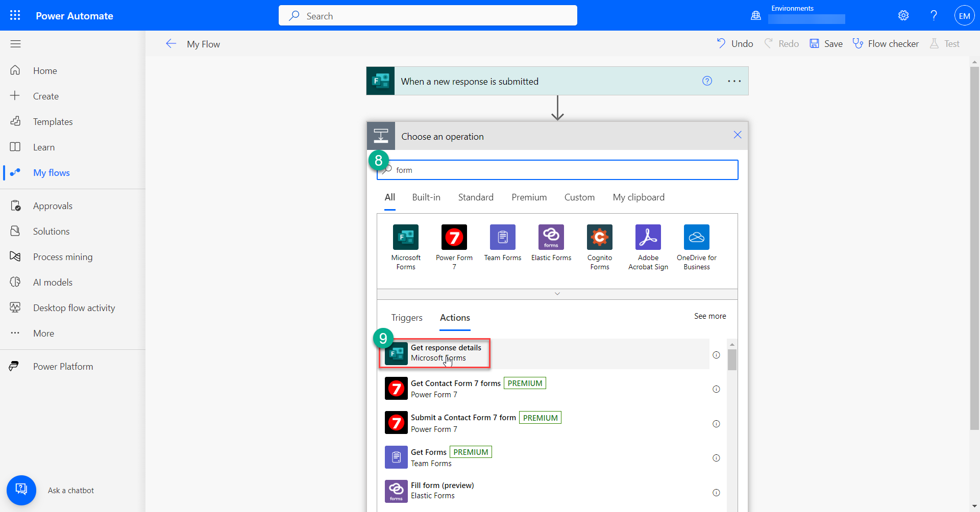The height and width of the screenshot is (512, 980).
Task: Go back using the left arrow
Action: tap(171, 44)
